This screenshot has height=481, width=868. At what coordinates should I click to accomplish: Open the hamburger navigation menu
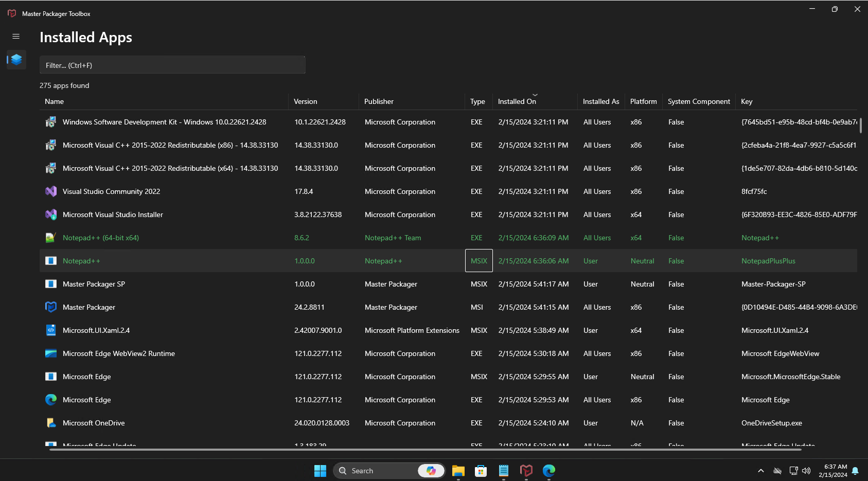click(x=16, y=37)
